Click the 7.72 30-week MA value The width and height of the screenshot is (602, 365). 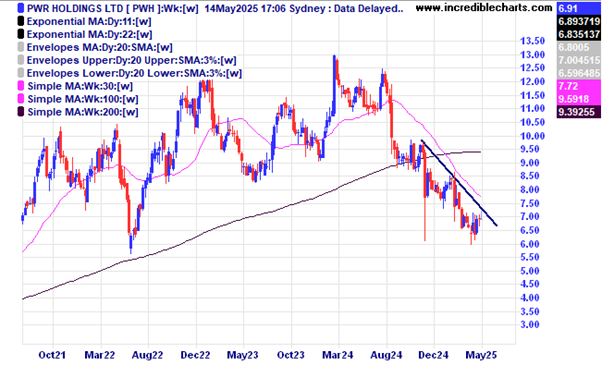pos(579,86)
